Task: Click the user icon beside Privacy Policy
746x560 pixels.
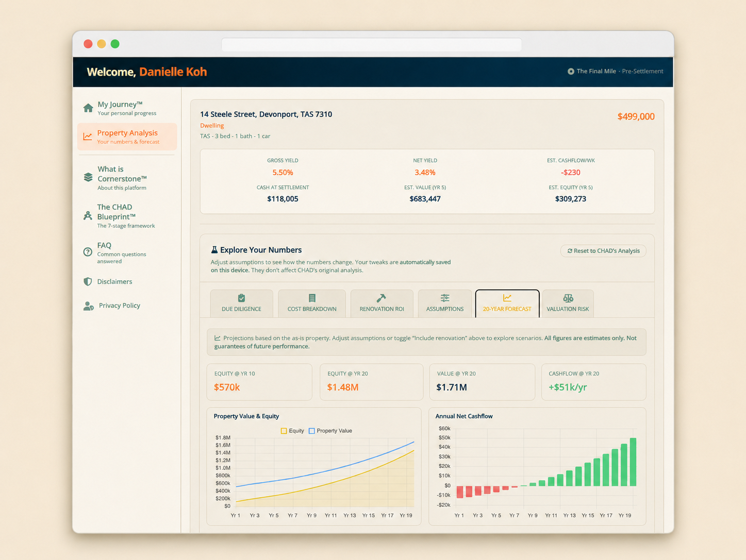Action: click(x=88, y=306)
